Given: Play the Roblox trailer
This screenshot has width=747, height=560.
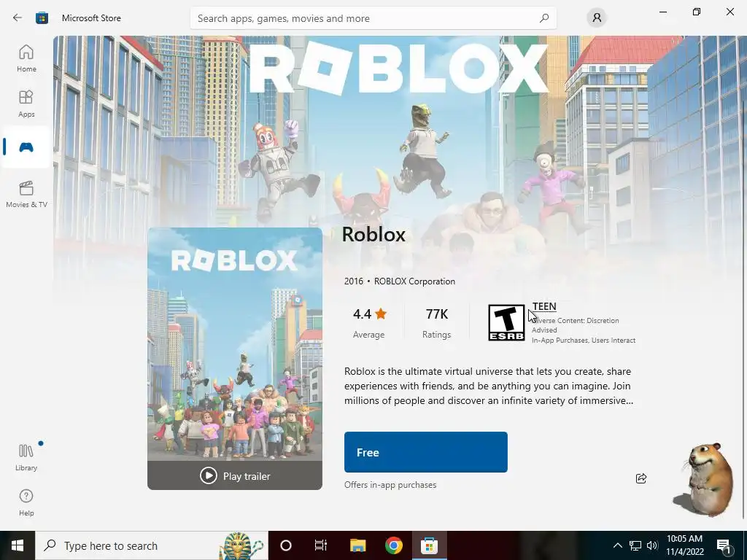Looking at the screenshot, I should click(235, 475).
